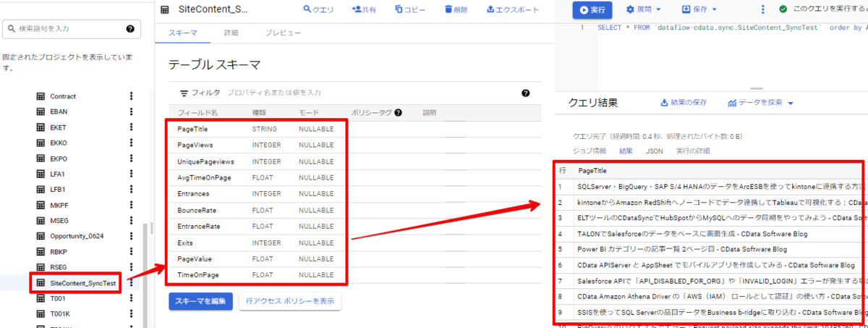This screenshot has height=328, width=868.
Task: Click the コピー copy button
Action: [410, 9]
